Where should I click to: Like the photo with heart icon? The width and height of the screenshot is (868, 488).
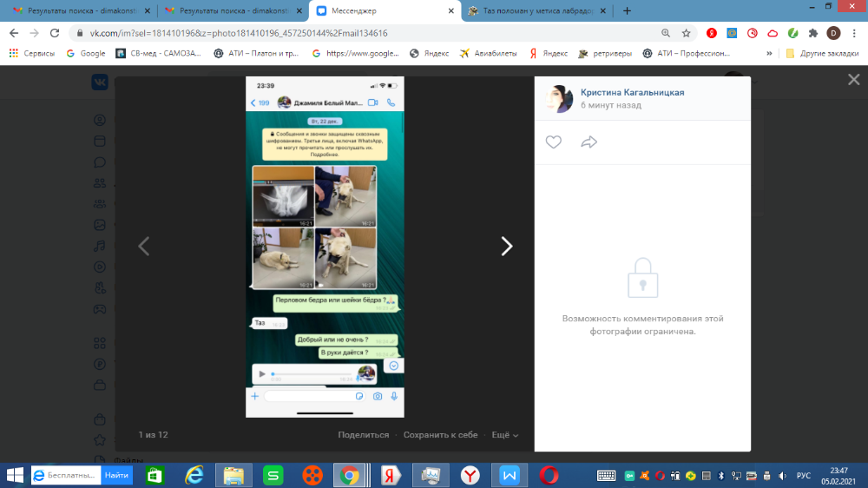[x=554, y=142]
